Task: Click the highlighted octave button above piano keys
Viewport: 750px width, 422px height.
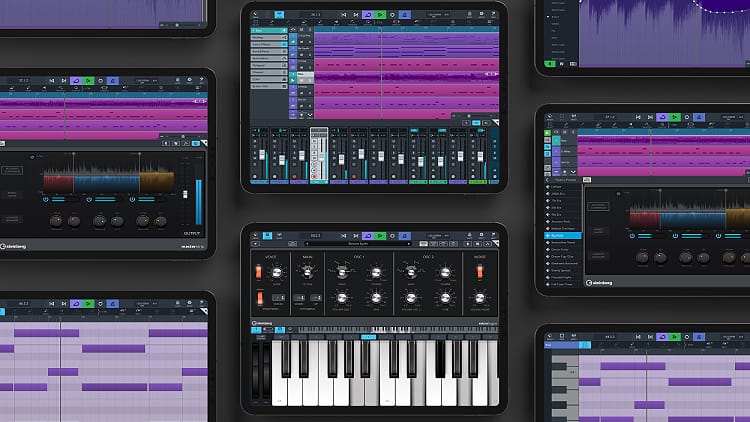Action: coord(368,337)
